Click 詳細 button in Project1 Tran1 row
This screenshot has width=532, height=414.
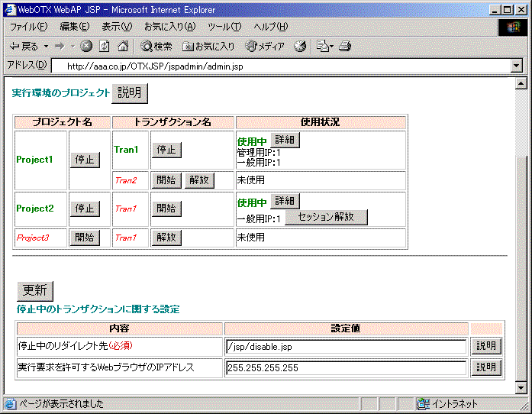click(x=285, y=141)
